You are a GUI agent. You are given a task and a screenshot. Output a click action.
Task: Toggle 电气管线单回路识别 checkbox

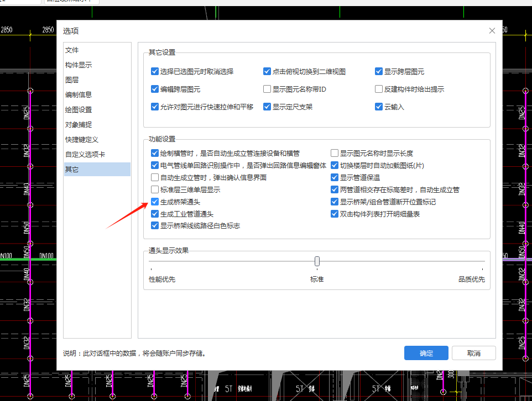155,165
